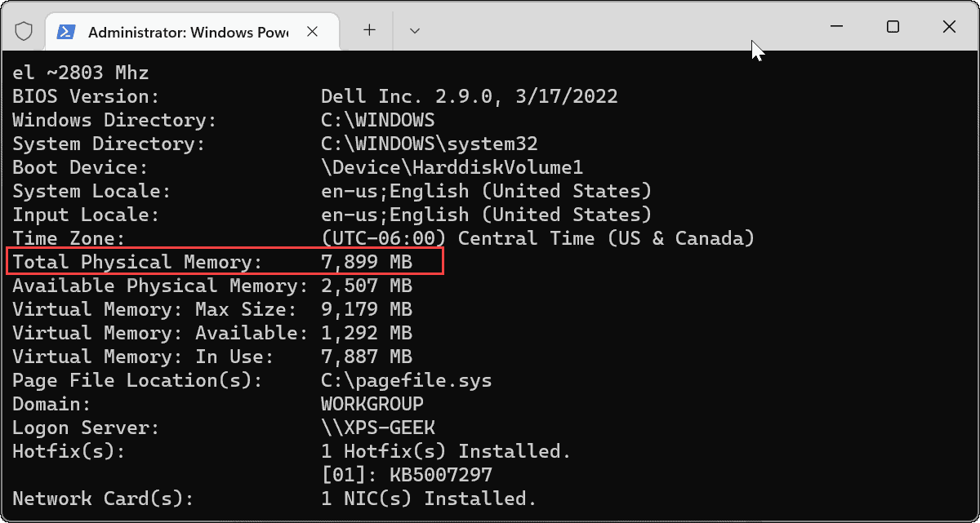The width and height of the screenshot is (980, 523).
Task: Click the Hotfix(s) label
Action: click(x=69, y=451)
